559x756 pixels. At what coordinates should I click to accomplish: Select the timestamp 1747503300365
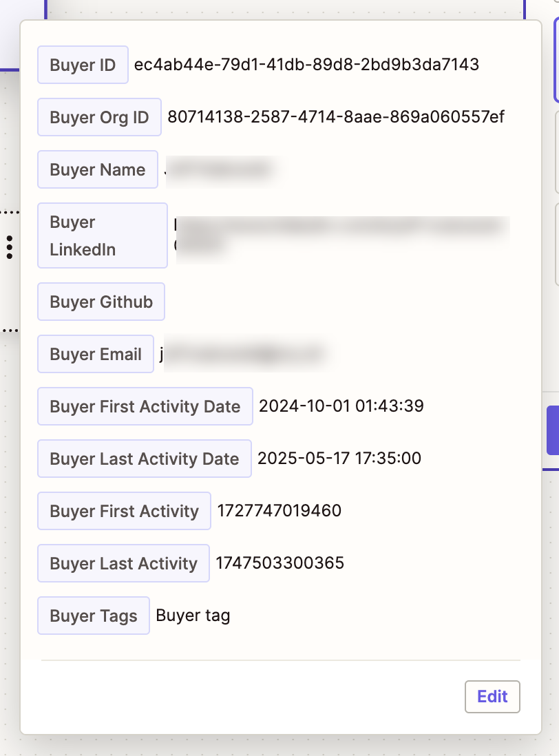pyautogui.click(x=279, y=563)
